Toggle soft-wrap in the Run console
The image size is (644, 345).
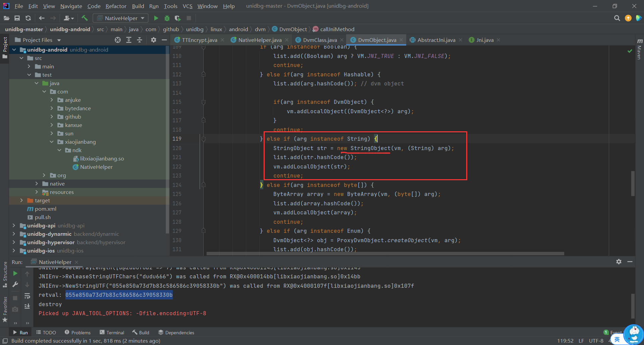point(27,296)
